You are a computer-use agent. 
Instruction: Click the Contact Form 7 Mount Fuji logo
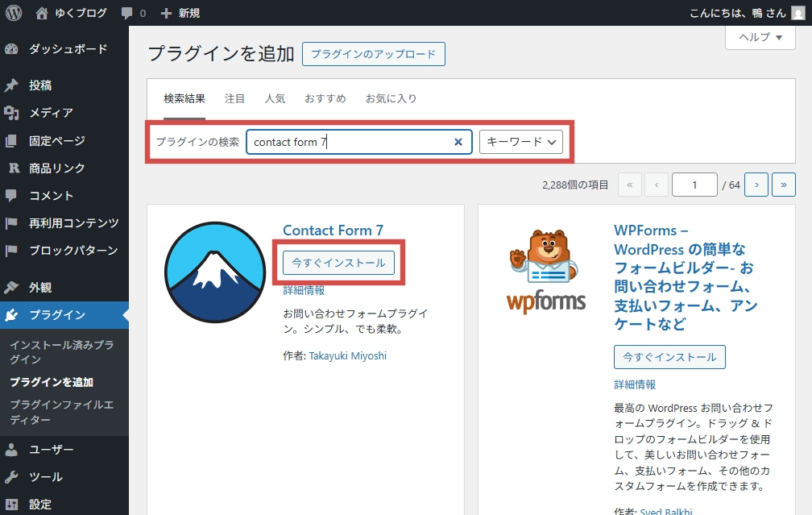tap(215, 272)
